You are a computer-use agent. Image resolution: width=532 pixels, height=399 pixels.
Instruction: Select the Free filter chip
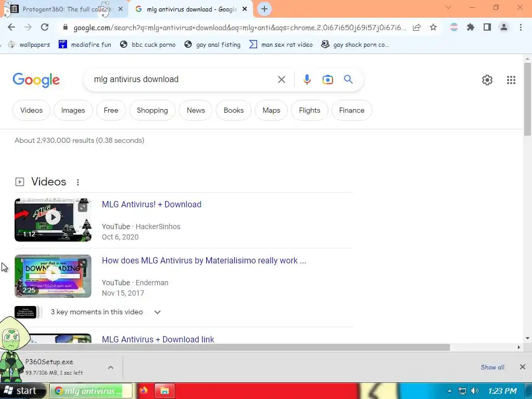pyautogui.click(x=111, y=110)
